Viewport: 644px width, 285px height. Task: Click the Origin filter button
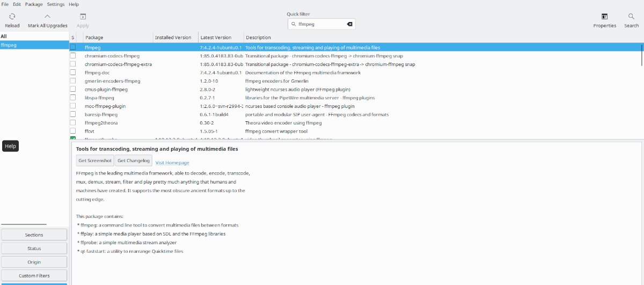click(34, 262)
